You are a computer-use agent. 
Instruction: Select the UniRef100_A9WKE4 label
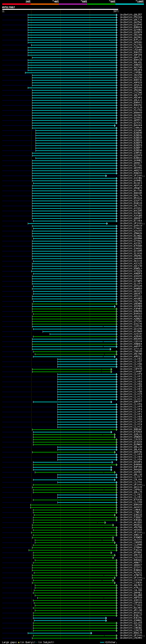pos(131,344)
